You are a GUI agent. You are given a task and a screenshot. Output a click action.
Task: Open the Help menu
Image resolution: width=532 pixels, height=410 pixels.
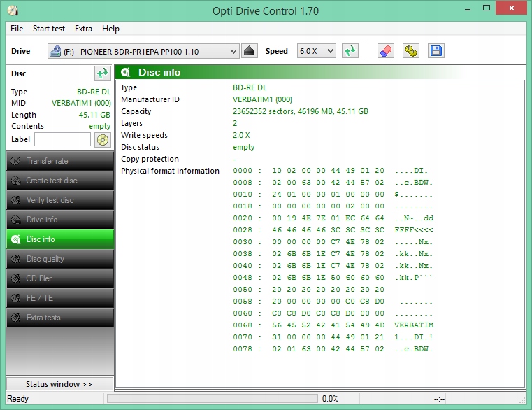click(x=110, y=29)
